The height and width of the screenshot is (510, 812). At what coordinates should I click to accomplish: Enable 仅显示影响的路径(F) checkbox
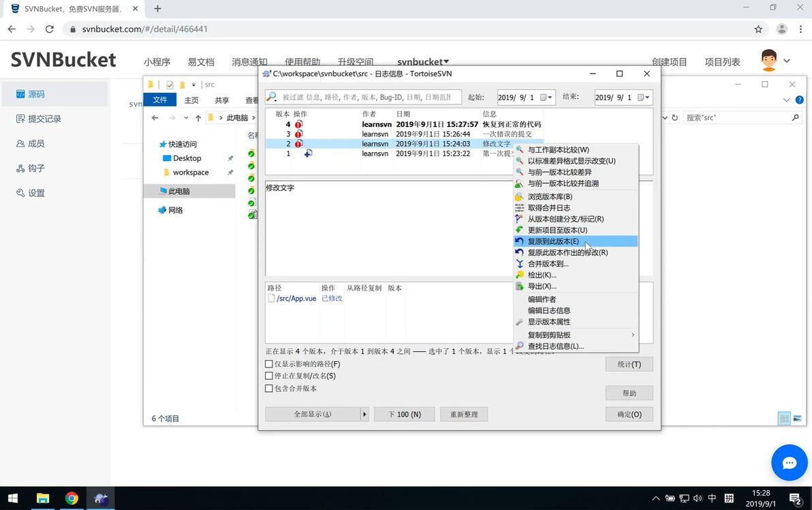point(269,364)
